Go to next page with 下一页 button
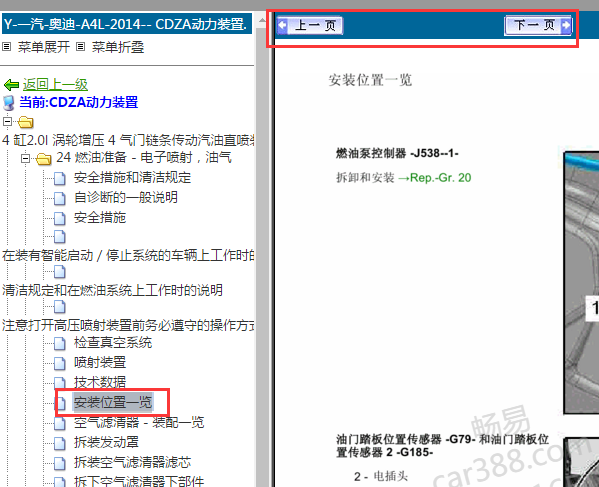This screenshot has width=599, height=487. tap(538, 26)
